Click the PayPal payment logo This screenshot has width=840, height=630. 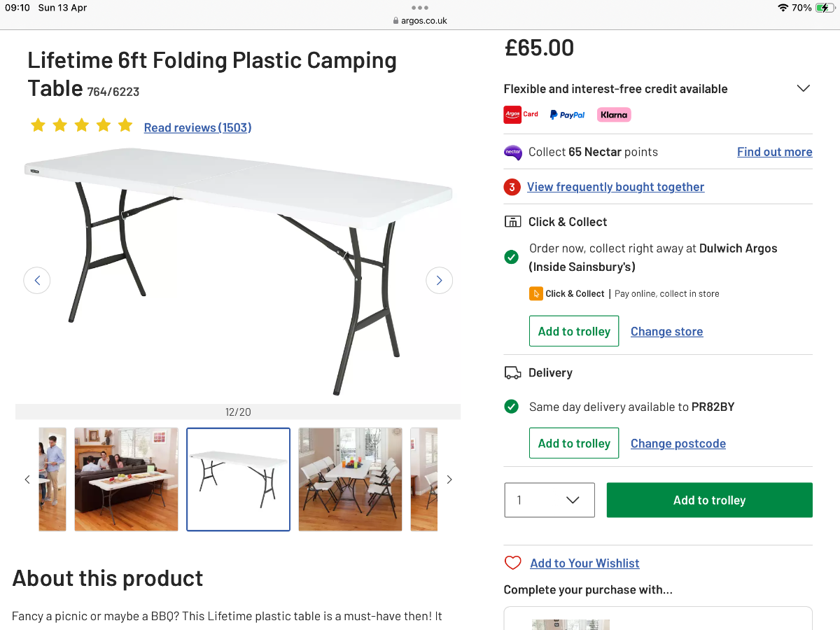(567, 115)
